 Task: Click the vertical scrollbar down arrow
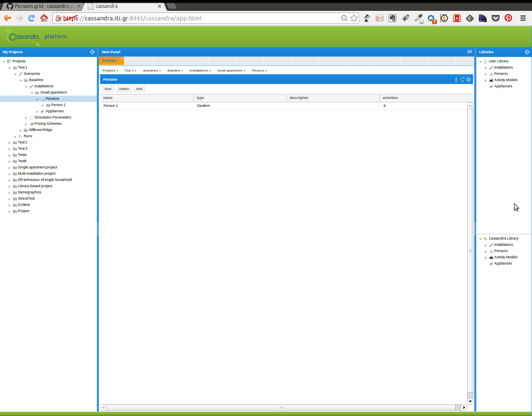470,401
